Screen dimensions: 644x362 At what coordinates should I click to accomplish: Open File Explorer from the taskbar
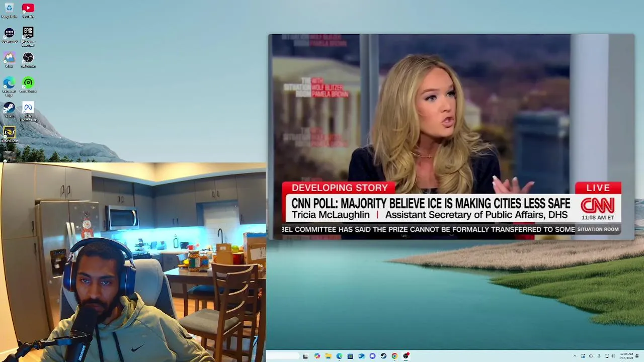[x=329, y=356]
